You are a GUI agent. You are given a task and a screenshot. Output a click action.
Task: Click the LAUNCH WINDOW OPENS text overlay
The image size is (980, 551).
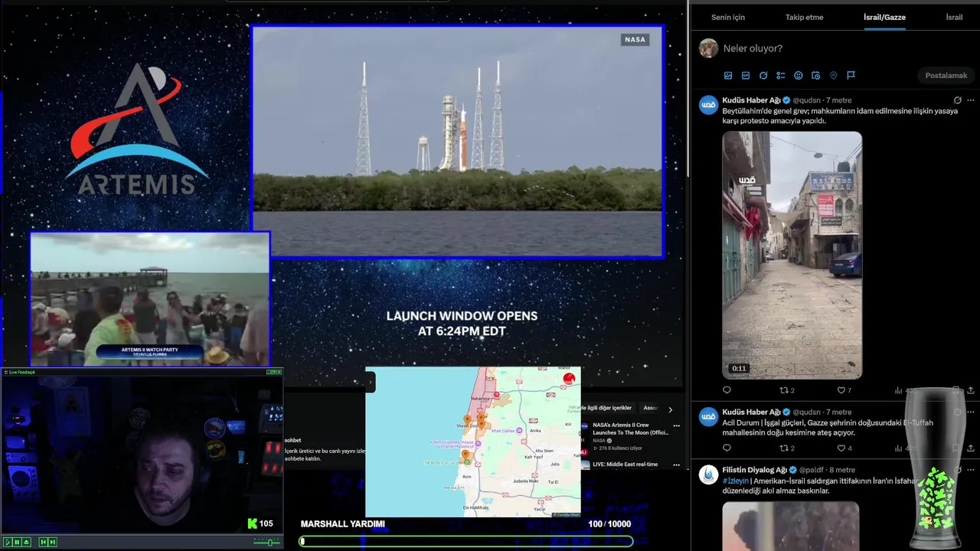462,323
